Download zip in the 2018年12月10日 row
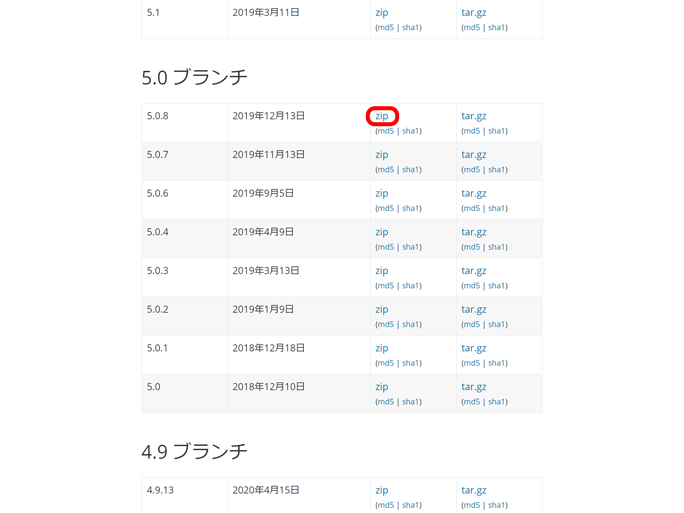The height and width of the screenshot is (513, 684). click(382, 387)
